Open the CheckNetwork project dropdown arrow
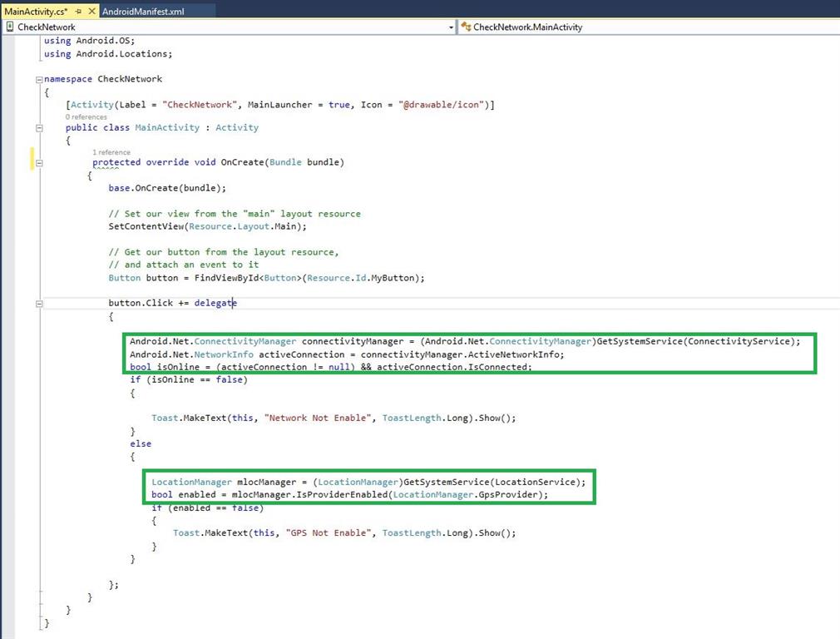 click(x=451, y=27)
